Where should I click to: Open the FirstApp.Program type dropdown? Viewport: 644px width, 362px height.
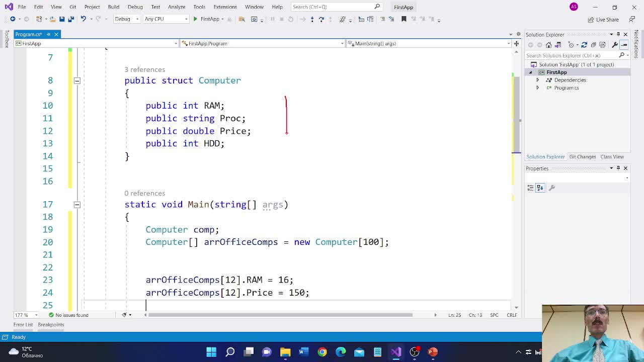(x=262, y=43)
